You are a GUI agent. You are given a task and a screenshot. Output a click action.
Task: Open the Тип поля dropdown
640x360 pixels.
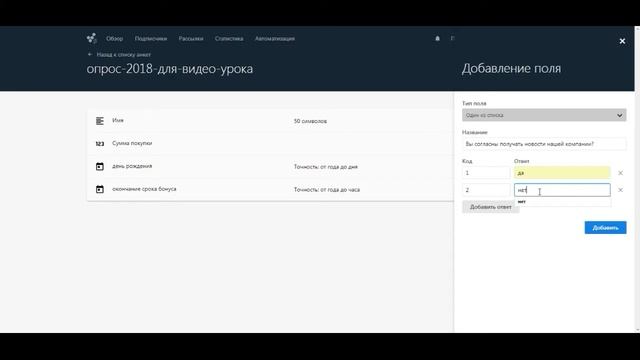pyautogui.click(x=544, y=115)
